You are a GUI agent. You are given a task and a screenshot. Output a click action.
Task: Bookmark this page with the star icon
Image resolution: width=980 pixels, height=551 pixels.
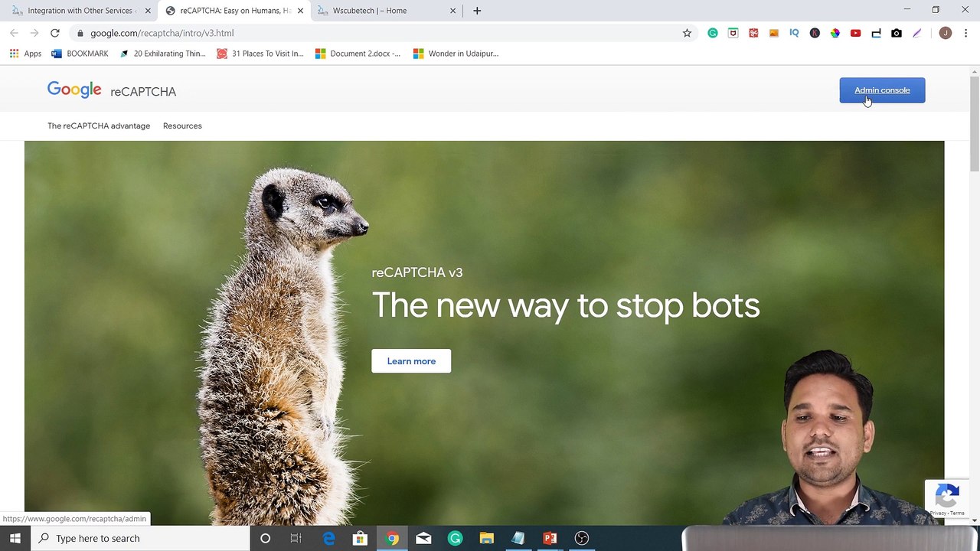tap(687, 33)
